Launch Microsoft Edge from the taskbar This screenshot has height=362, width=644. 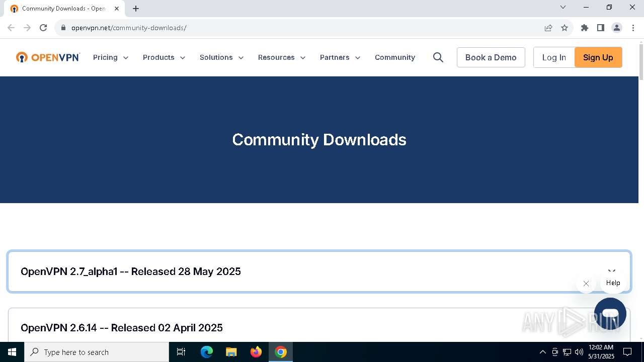(207, 352)
